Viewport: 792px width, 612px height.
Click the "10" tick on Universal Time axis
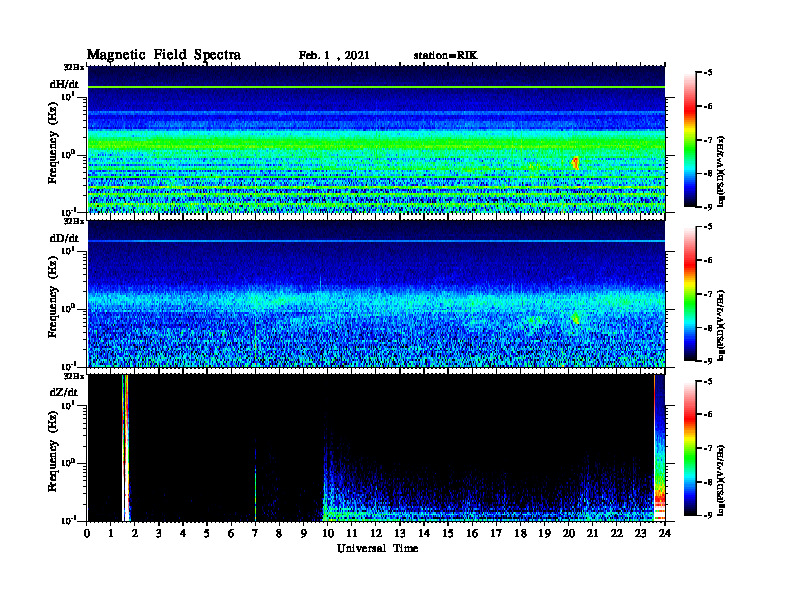coord(327,533)
